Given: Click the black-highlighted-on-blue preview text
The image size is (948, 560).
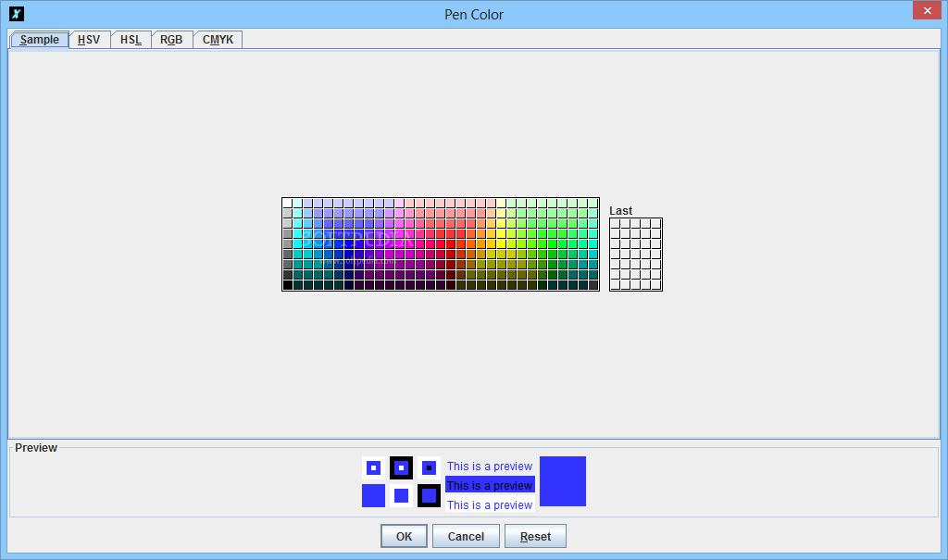Looking at the screenshot, I should [x=490, y=485].
